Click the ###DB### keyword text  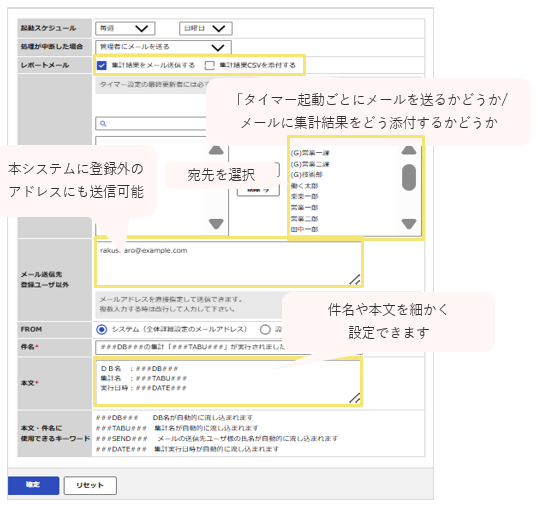tap(117, 418)
